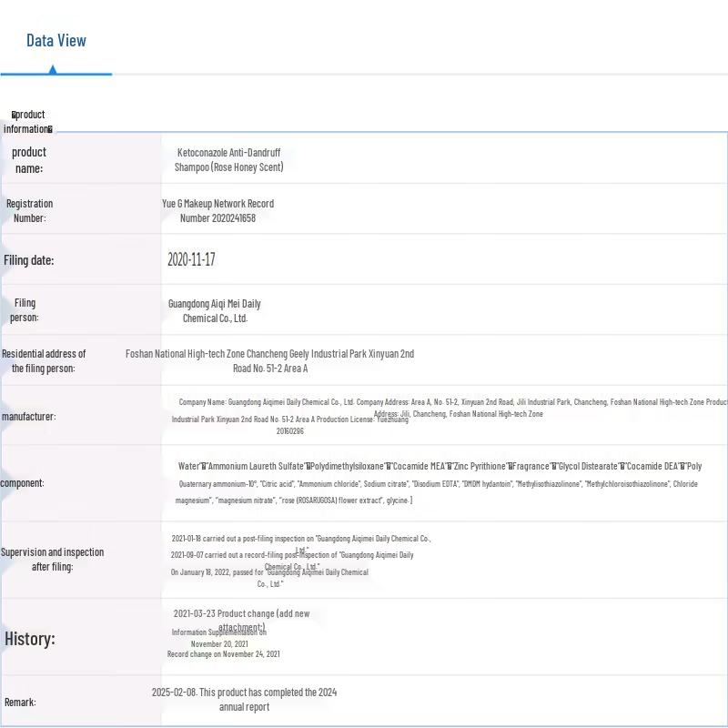Select the Foshan National High-tech Zone address
Viewport: 728px width, 728px height.
click(x=269, y=360)
